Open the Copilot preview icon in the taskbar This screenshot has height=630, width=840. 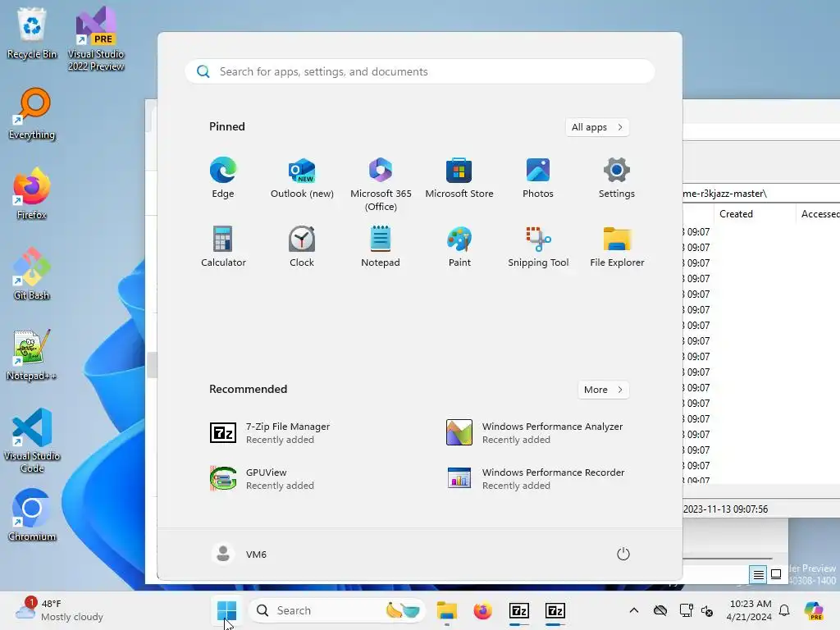click(814, 610)
